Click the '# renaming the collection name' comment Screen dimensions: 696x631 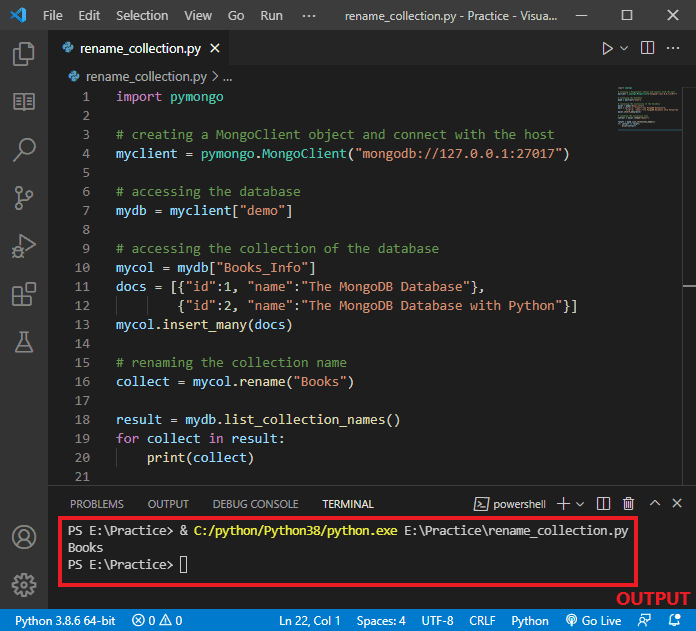click(x=231, y=363)
